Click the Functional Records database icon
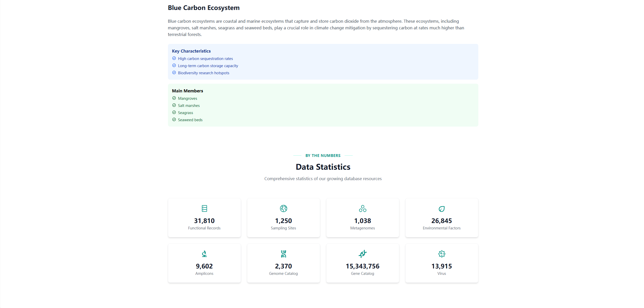This screenshot has width=644, height=308. pyautogui.click(x=204, y=208)
